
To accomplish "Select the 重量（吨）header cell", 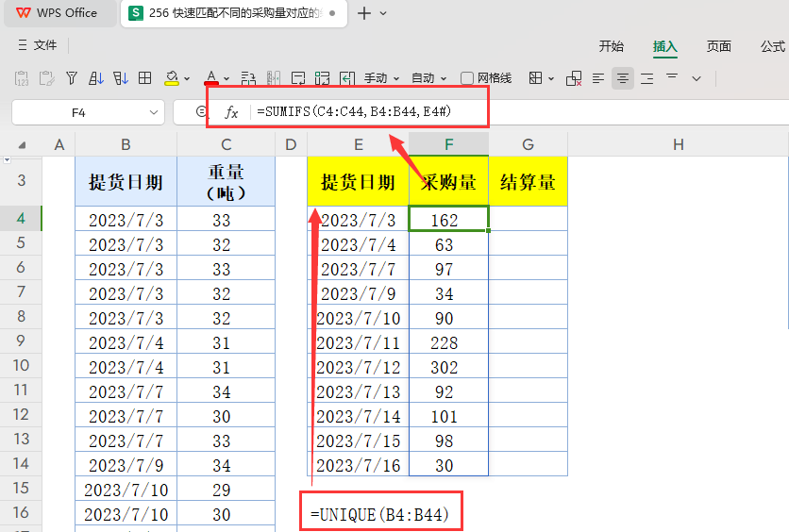I will click(226, 181).
